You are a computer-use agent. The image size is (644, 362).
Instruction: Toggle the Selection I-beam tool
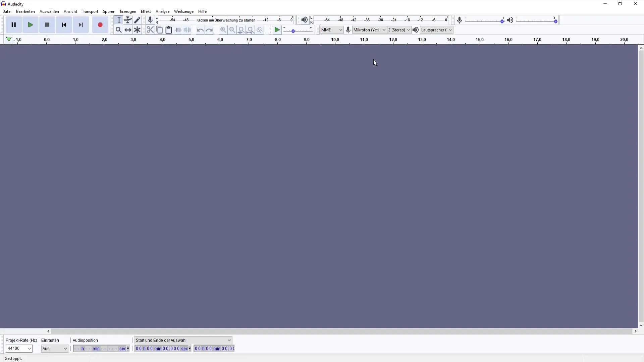coord(119,20)
